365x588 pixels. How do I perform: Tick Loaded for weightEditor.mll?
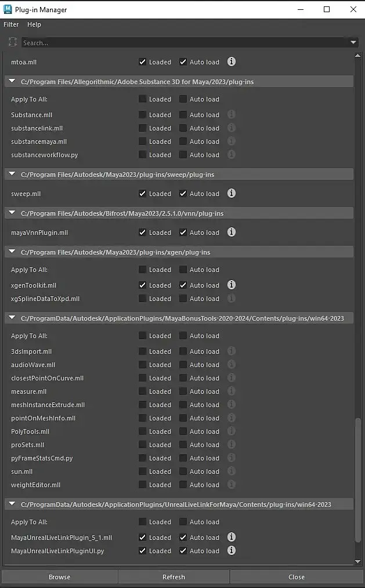143,485
